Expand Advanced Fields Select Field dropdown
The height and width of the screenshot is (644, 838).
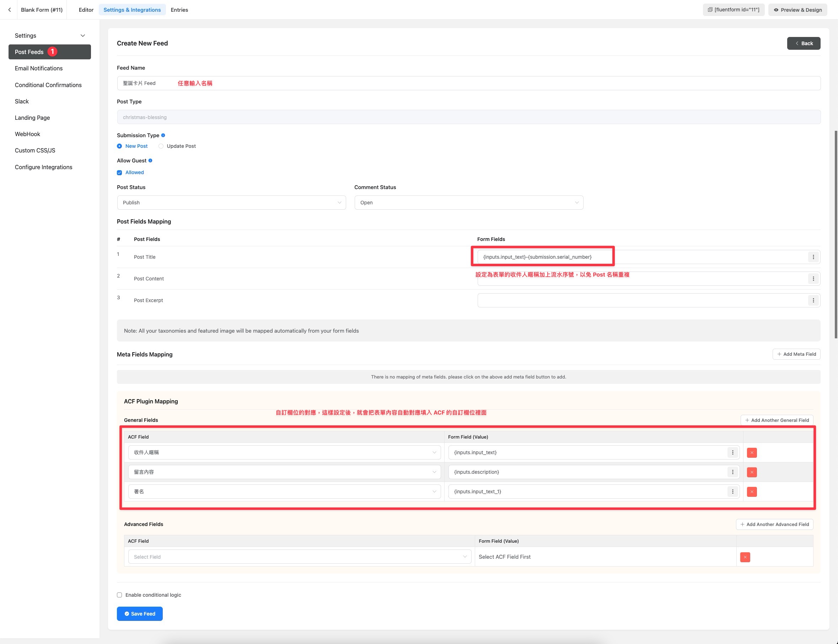299,557
